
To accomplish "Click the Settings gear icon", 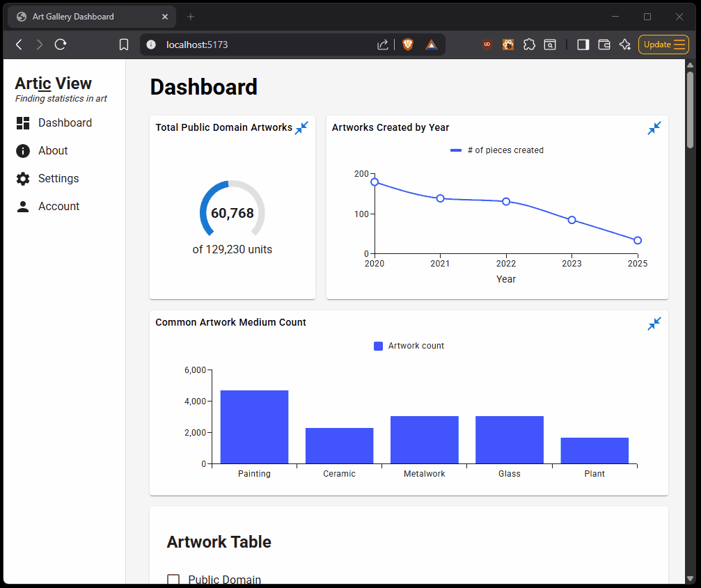I will 23,179.
